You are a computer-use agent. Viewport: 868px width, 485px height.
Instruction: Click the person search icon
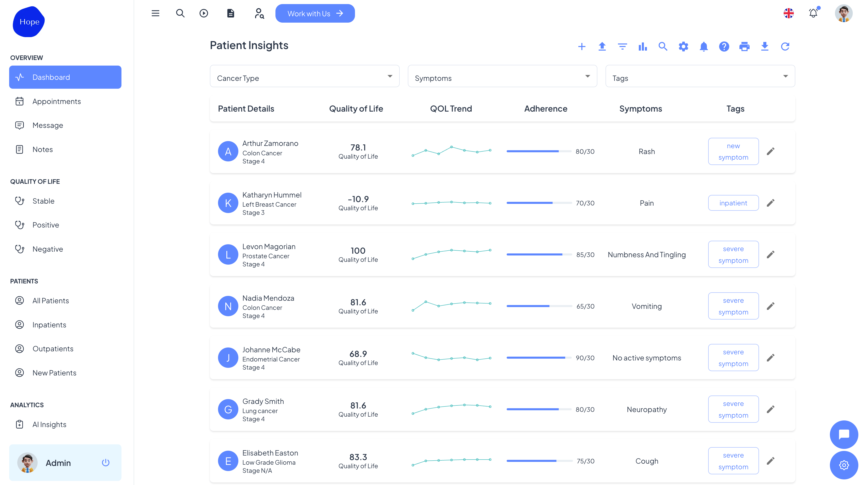259,13
